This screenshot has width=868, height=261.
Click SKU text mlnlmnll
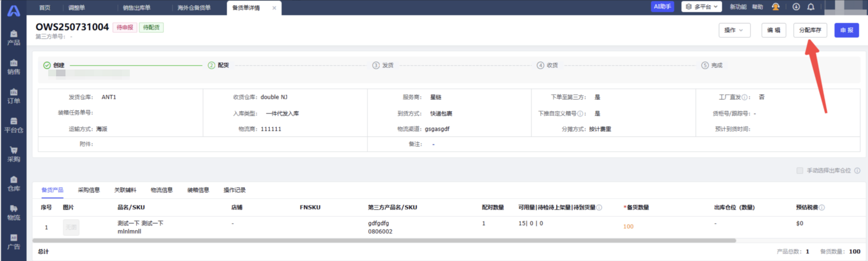coord(129,231)
